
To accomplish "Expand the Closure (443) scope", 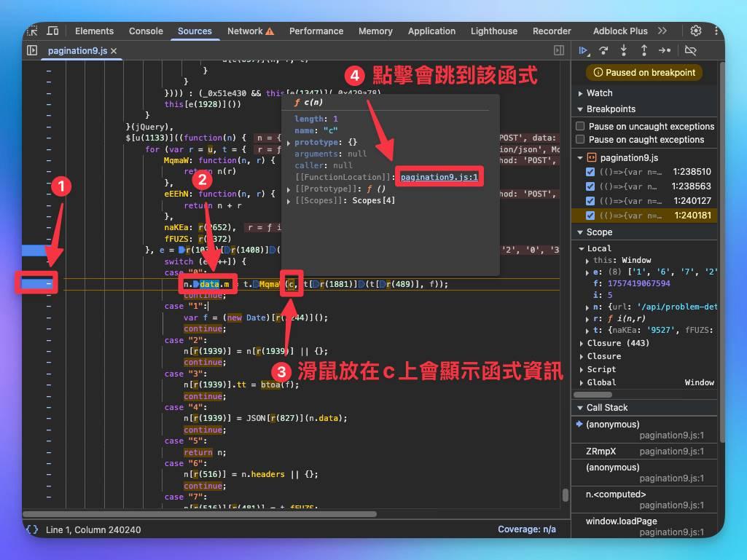I will [x=582, y=343].
